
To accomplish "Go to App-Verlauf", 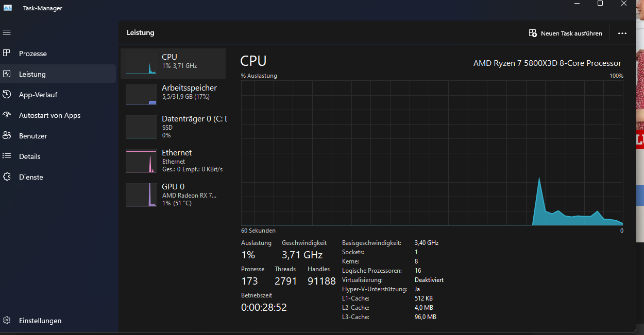I will tap(58, 95).
